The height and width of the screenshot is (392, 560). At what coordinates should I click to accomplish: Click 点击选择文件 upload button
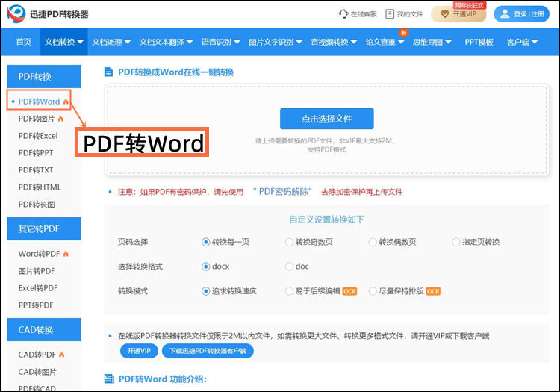pyautogui.click(x=327, y=119)
